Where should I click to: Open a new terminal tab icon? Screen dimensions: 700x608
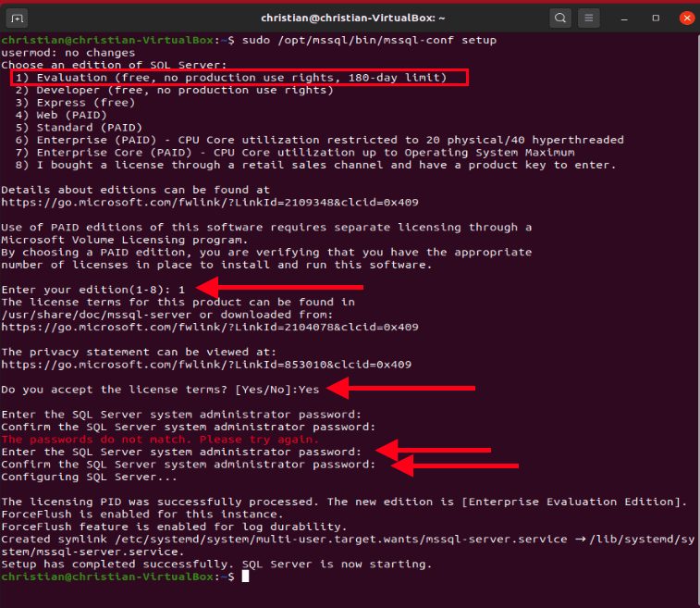tap(17, 19)
